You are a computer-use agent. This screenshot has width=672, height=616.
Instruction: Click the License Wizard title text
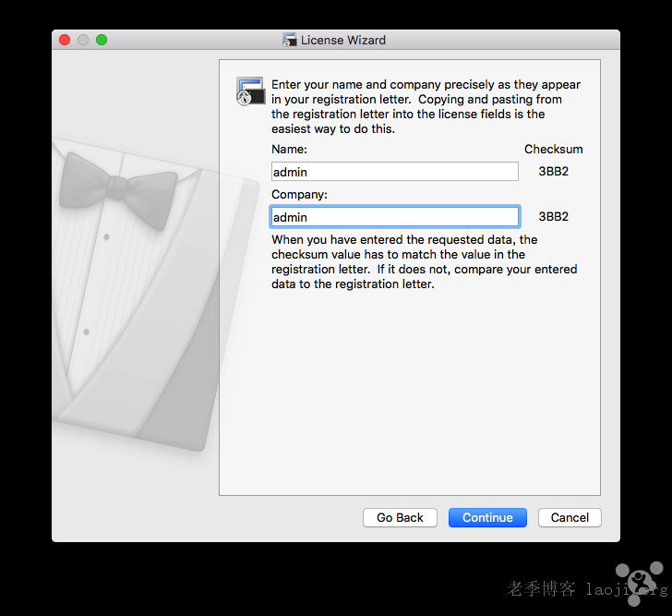[342, 40]
